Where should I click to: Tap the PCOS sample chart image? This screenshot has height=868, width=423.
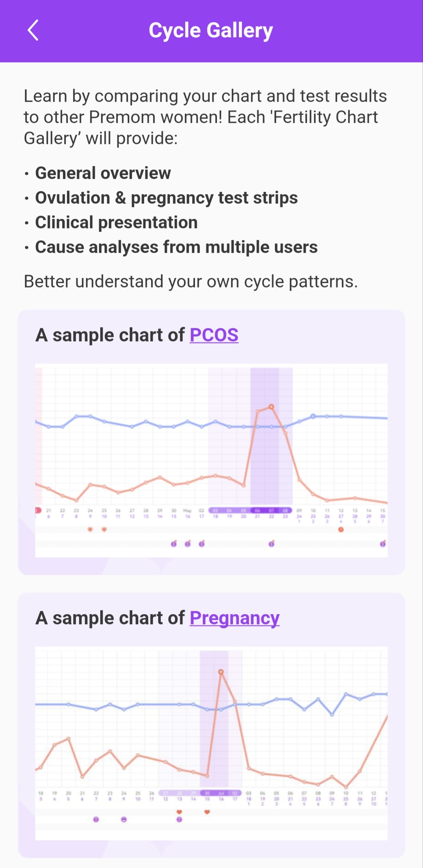pos(211,460)
